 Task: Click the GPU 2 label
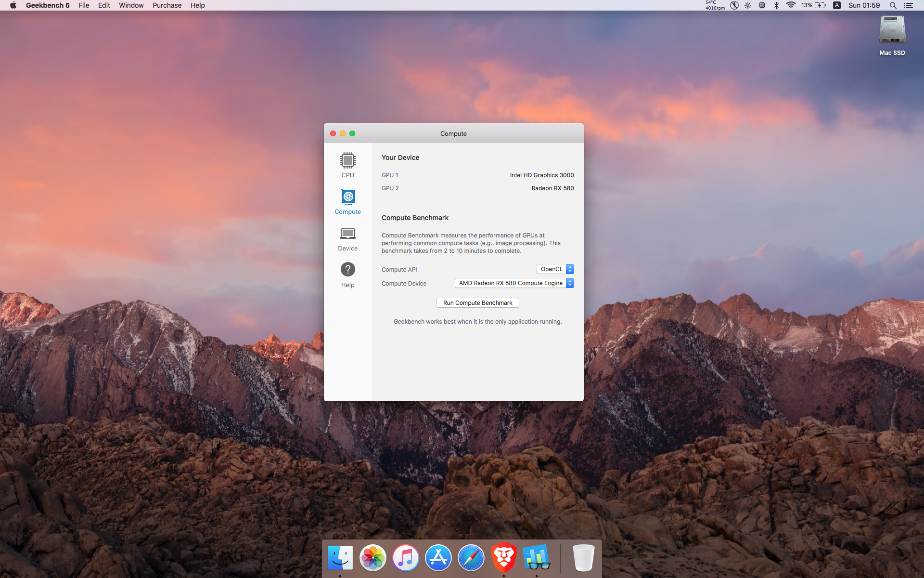[390, 188]
